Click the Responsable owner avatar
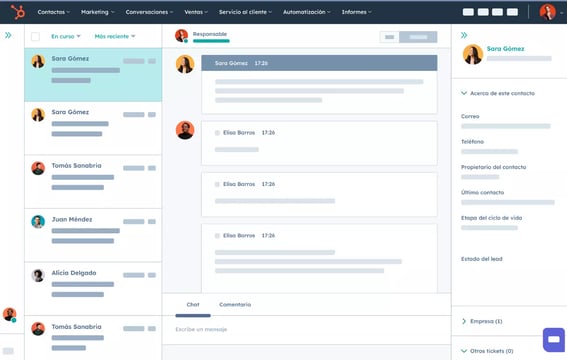Screen dimensions: 567x360 click(182, 36)
